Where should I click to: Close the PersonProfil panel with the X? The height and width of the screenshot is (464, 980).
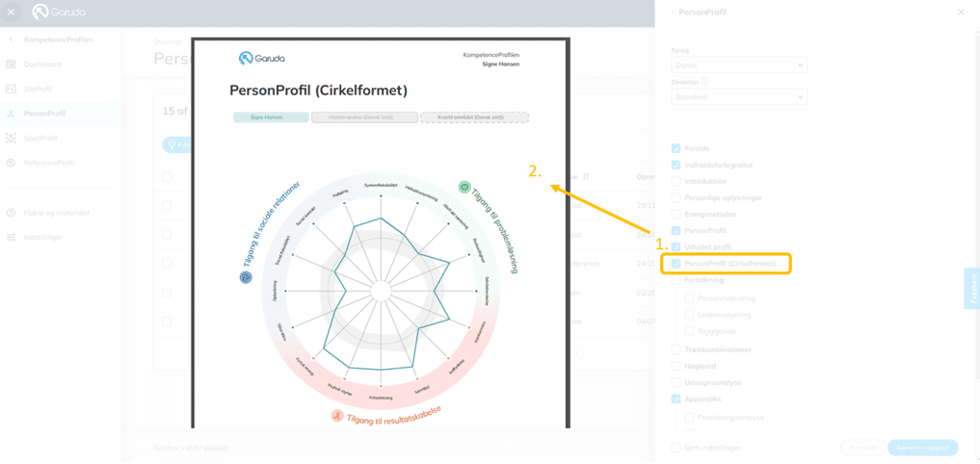point(961,12)
